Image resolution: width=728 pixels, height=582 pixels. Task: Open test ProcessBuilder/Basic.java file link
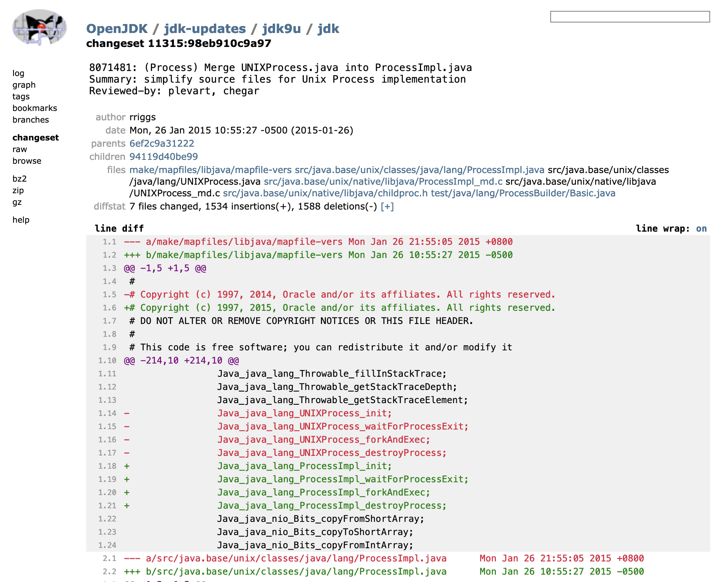click(523, 193)
